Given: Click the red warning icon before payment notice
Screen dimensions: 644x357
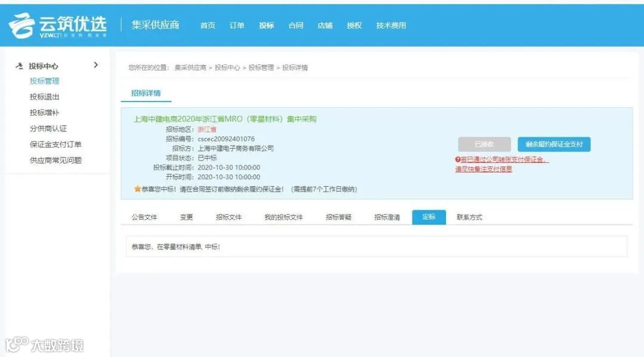Looking at the screenshot, I should coord(457,159).
